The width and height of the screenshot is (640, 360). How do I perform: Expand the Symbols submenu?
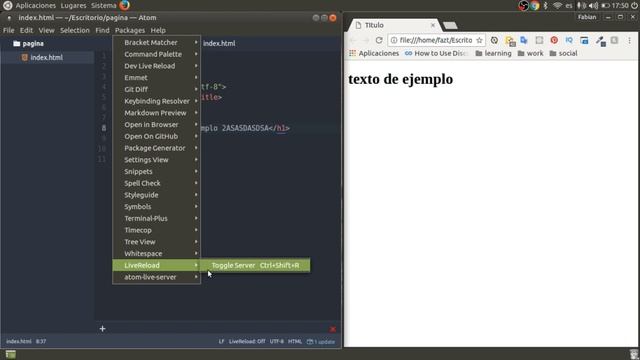[x=156, y=207]
